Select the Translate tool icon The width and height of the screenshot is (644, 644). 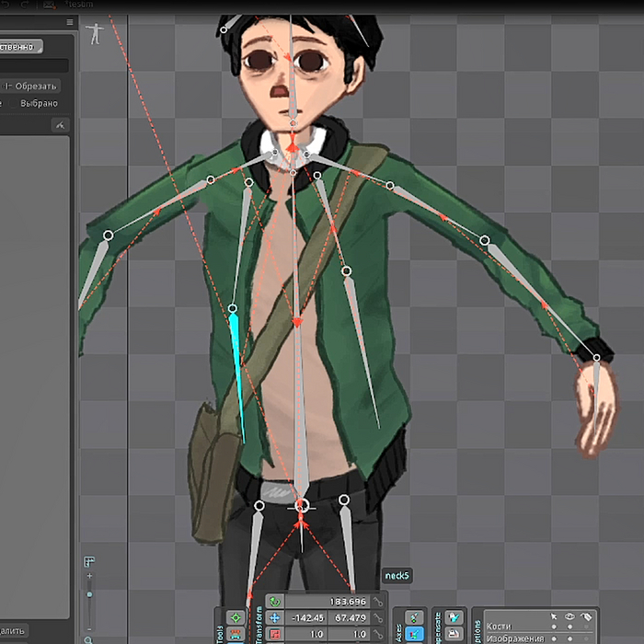click(274, 618)
